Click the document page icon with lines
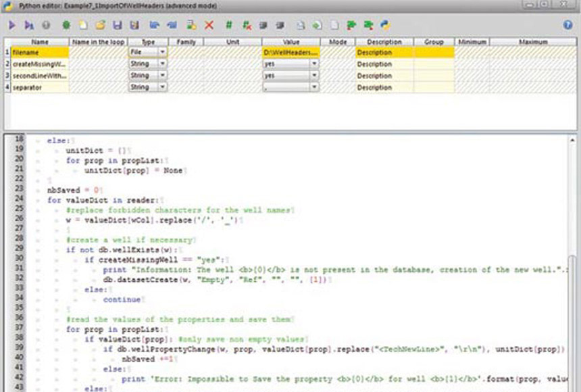581x392 pixels. [301, 25]
